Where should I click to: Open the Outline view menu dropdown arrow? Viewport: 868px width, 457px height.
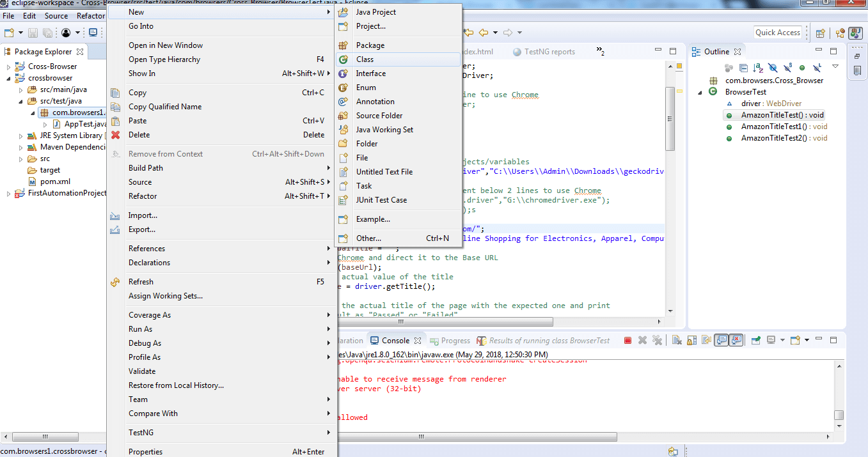coord(835,66)
